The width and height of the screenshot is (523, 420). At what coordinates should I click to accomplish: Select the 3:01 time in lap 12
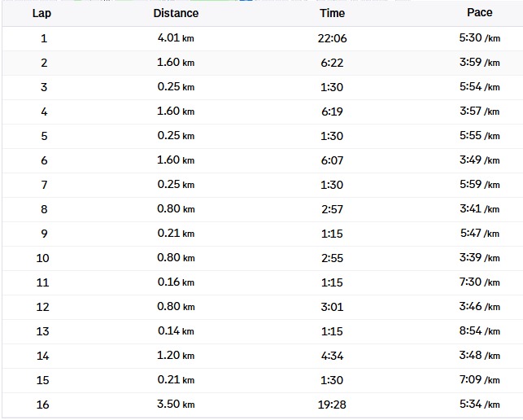332,307
